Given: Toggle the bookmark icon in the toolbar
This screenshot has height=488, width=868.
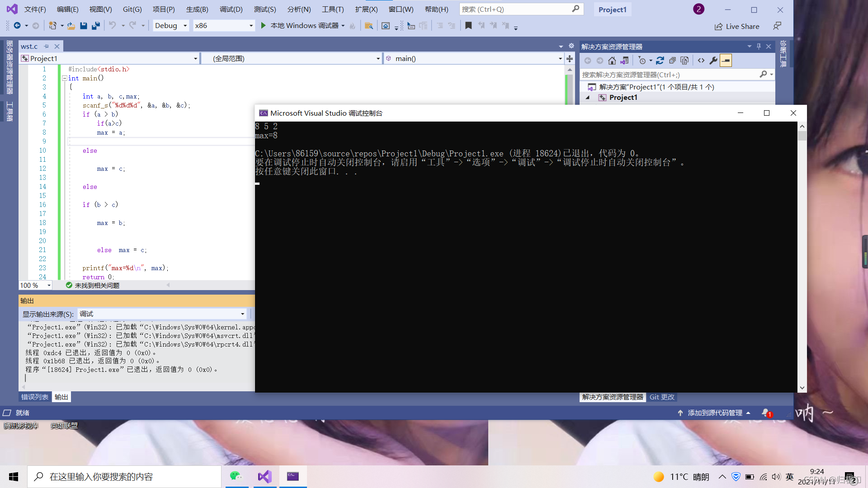Looking at the screenshot, I should [x=468, y=26].
